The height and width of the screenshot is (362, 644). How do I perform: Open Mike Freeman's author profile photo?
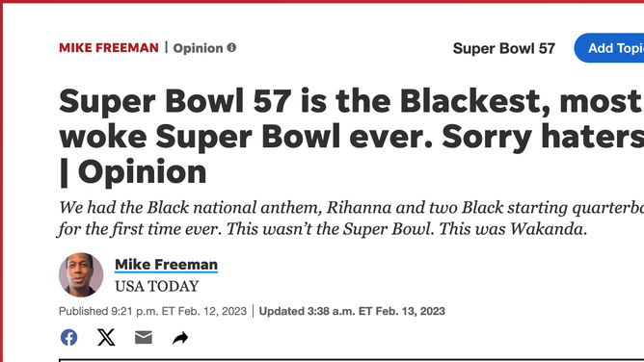tap(81, 274)
